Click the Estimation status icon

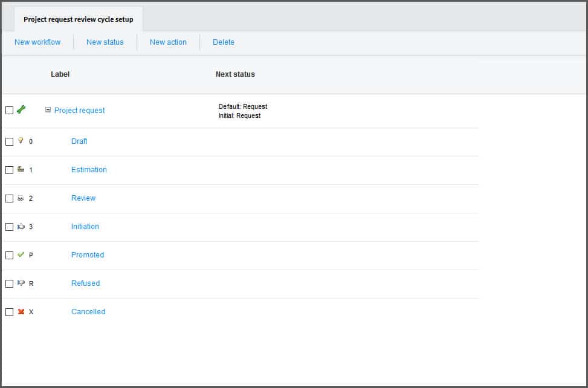coord(21,169)
